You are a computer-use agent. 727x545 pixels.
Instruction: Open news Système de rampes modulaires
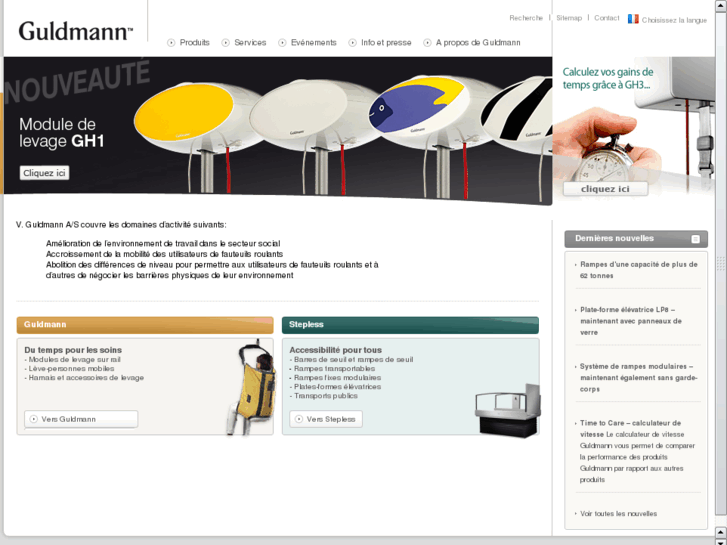tap(638, 378)
